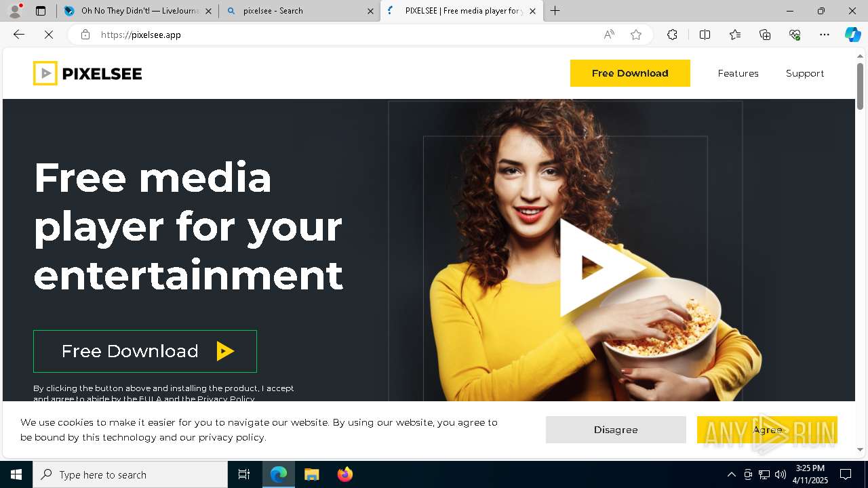The image size is (868, 488).
Task: Launch Firefox from the taskbar
Action: 344,474
